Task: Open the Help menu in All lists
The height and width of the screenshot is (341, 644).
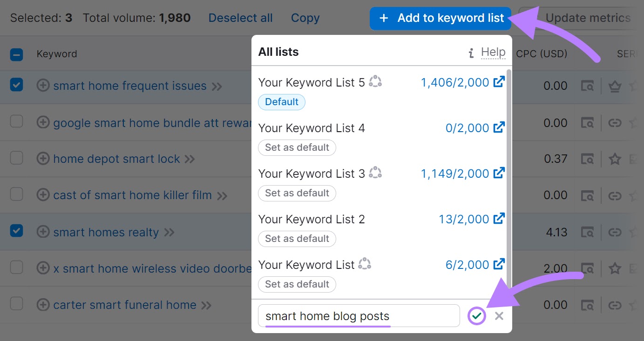Action: [x=493, y=52]
